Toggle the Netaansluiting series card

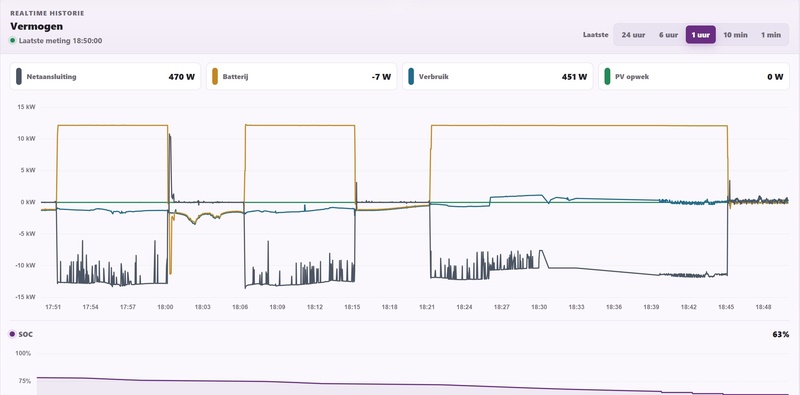point(105,77)
